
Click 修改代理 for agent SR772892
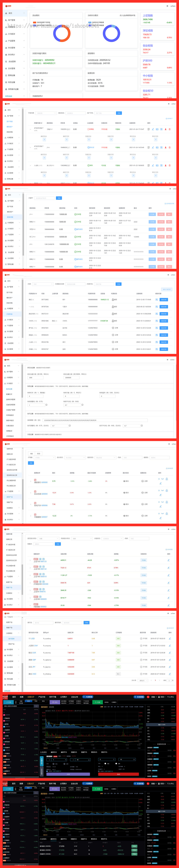163,300
